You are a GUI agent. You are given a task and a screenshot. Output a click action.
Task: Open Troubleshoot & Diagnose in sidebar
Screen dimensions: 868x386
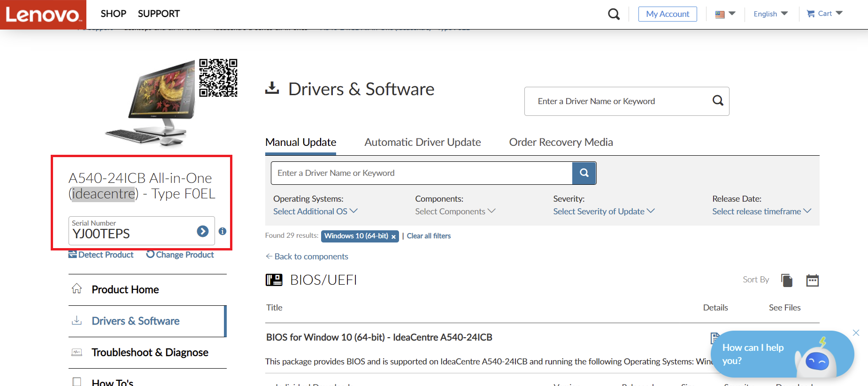coord(150,352)
